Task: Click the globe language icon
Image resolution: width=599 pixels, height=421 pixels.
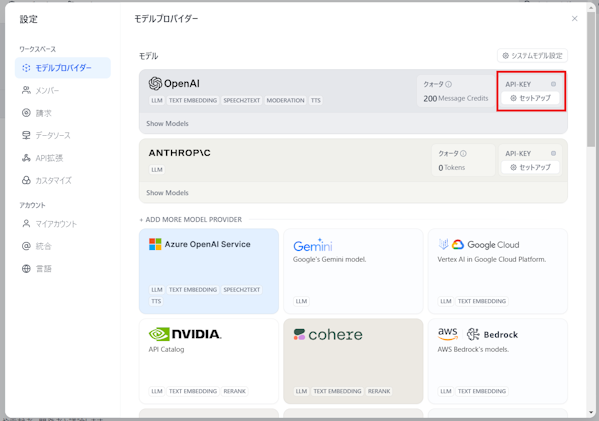Action: coord(26,269)
